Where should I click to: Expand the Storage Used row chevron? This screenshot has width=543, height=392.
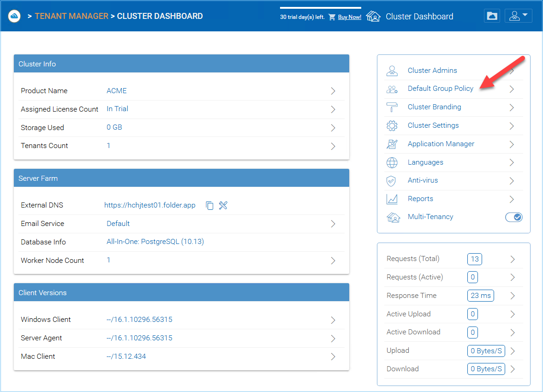(333, 128)
